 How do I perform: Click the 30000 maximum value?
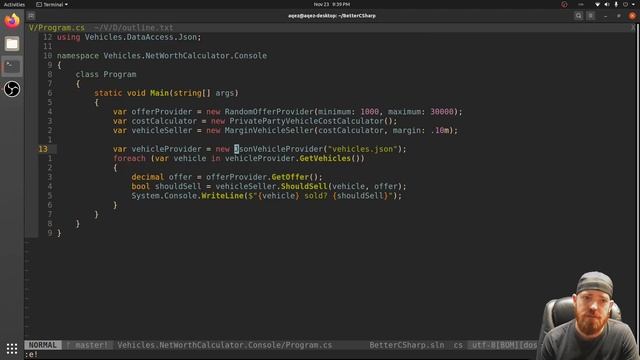tap(442, 112)
